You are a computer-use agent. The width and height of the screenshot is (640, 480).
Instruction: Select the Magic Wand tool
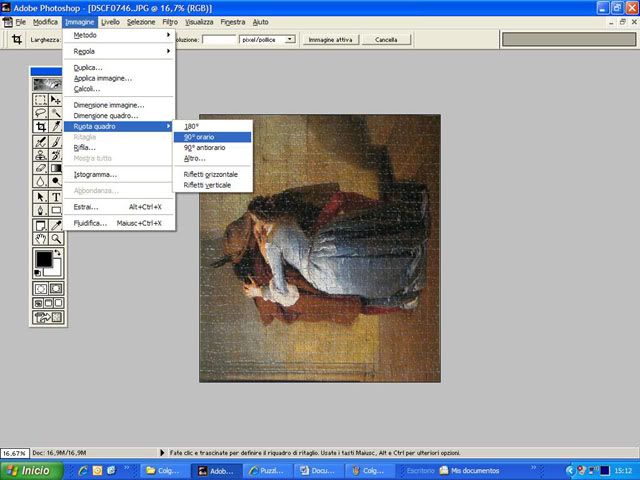coord(56,113)
